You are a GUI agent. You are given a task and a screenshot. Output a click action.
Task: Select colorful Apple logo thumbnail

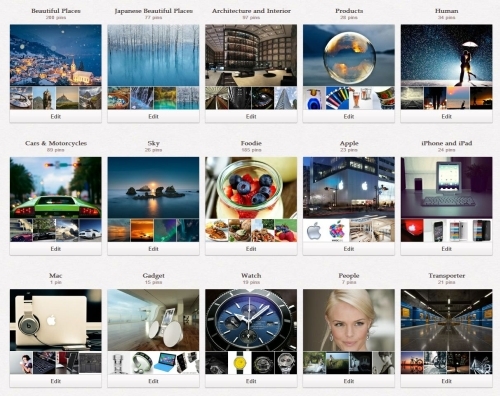click(337, 230)
